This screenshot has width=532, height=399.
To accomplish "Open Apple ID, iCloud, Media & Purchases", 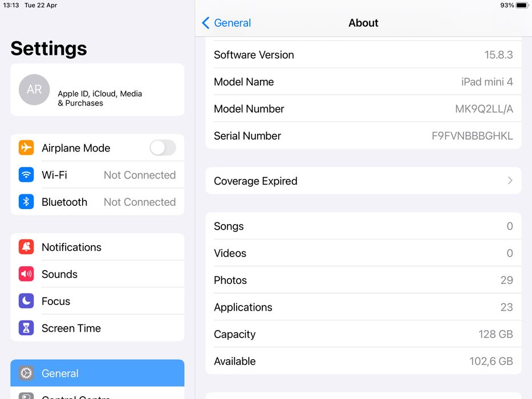I will point(100,98).
